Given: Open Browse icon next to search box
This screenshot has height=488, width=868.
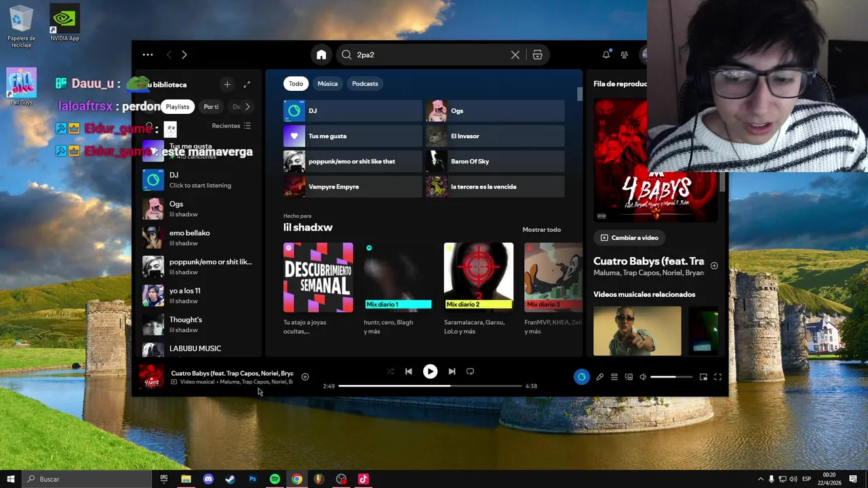Looking at the screenshot, I should (x=537, y=55).
